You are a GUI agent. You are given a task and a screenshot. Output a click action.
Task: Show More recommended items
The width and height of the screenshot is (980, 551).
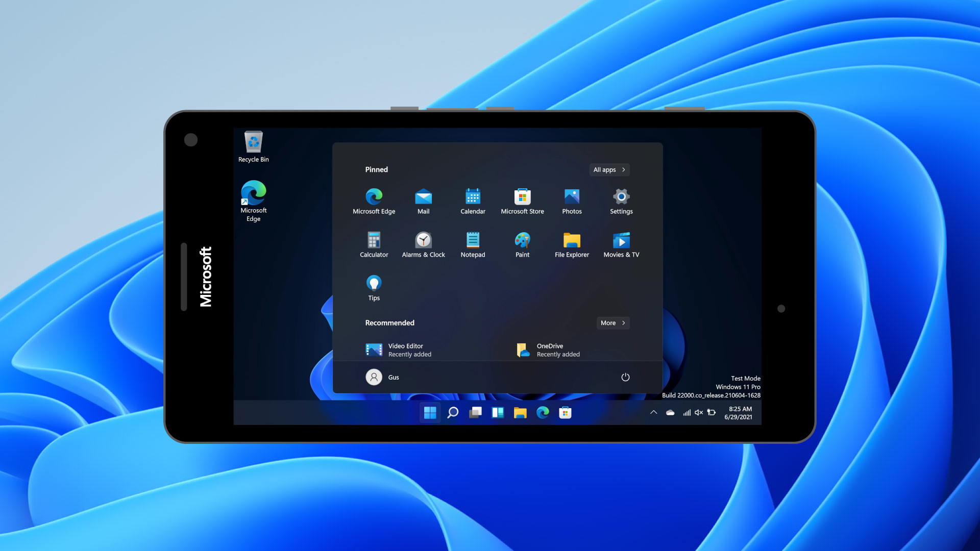(x=612, y=323)
